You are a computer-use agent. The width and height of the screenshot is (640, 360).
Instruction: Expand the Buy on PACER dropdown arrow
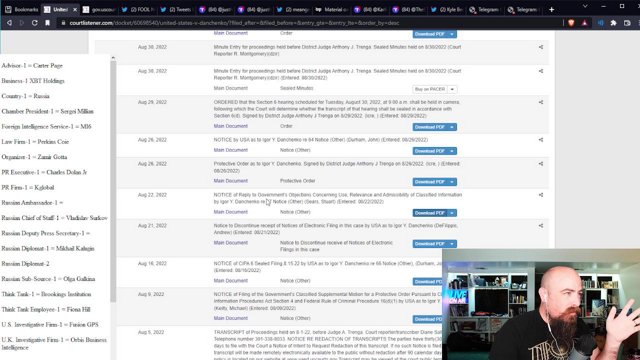[452, 89]
